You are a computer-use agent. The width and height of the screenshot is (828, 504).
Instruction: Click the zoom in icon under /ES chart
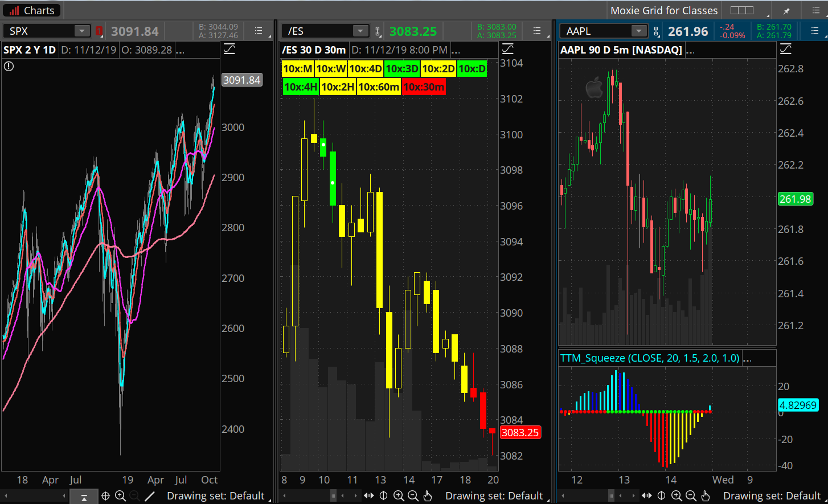click(x=399, y=496)
